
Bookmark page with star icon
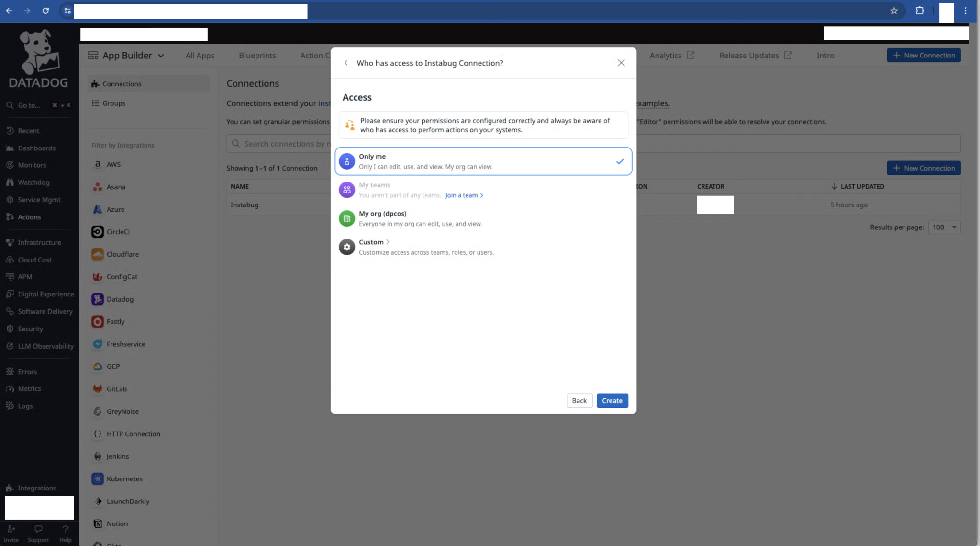tap(894, 11)
